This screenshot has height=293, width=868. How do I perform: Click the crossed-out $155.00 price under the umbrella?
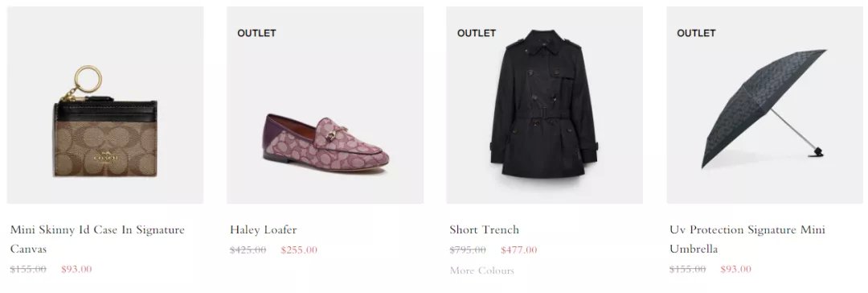tap(687, 269)
